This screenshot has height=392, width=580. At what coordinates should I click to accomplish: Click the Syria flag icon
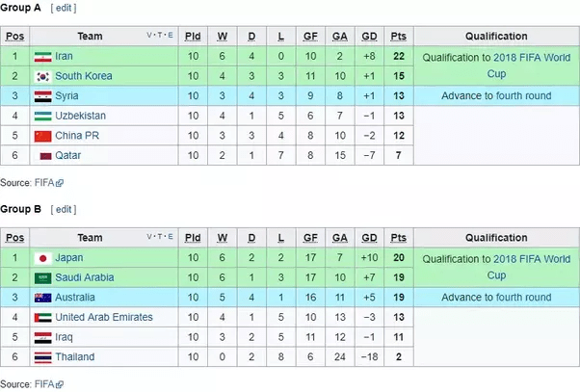coord(43,96)
